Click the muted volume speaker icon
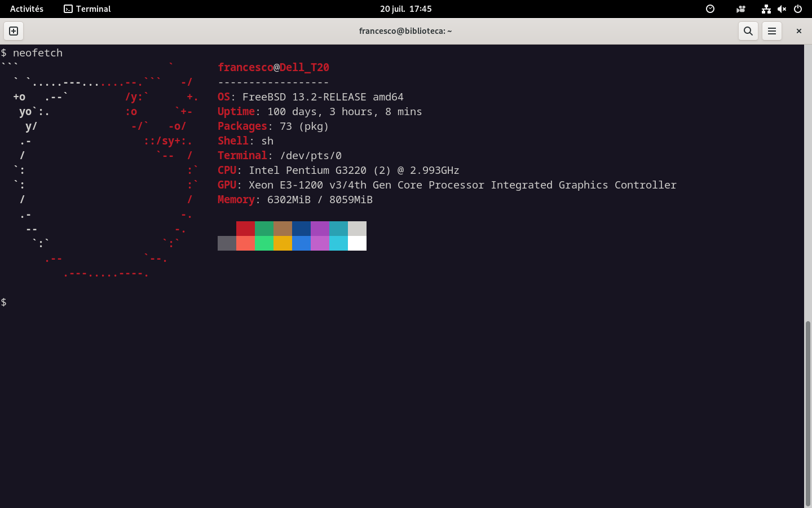812x508 pixels. (782, 9)
